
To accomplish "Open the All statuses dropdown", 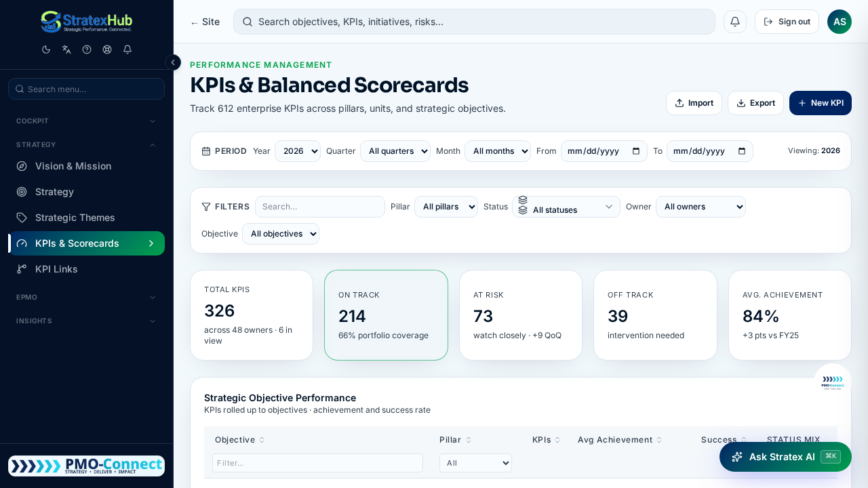I will (566, 207).
